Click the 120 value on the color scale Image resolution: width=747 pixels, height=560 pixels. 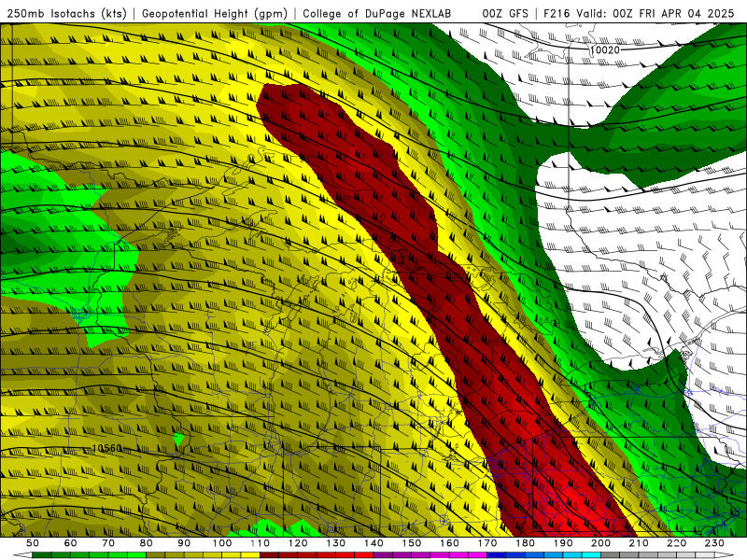298,543
